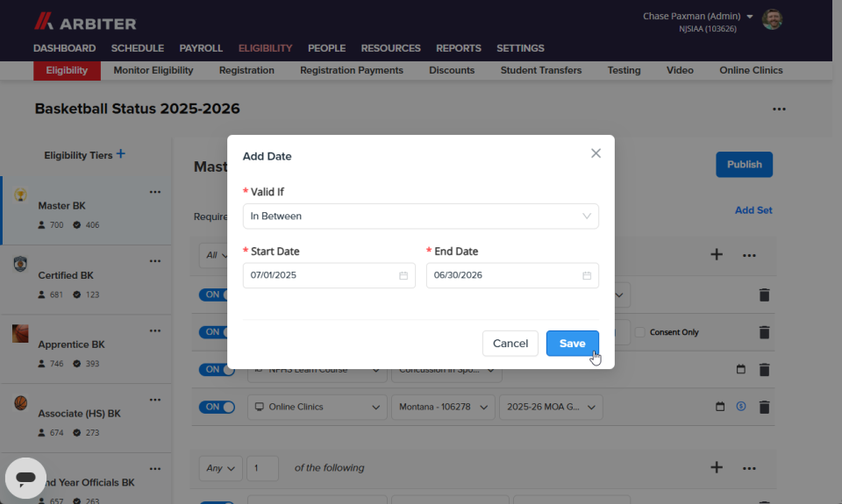Click the payment dollar icon on Online Clinics row
Screen dimensions: 842x504
(x=741, y=407)
